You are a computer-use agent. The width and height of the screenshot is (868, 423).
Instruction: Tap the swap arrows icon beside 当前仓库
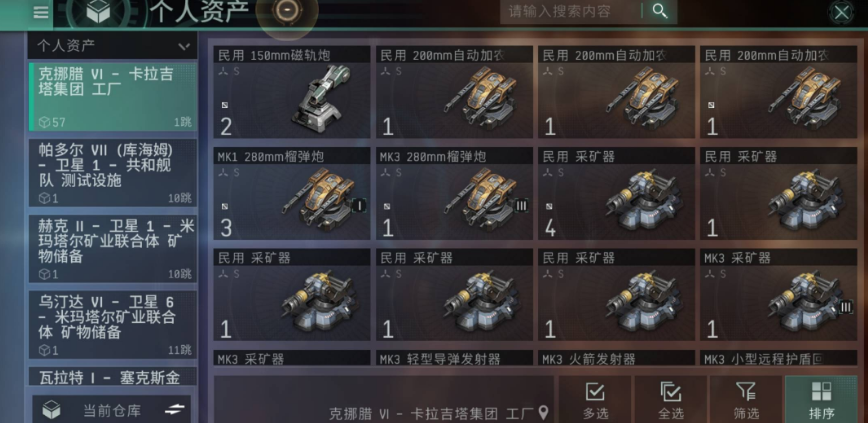click(x=175, y=409)
